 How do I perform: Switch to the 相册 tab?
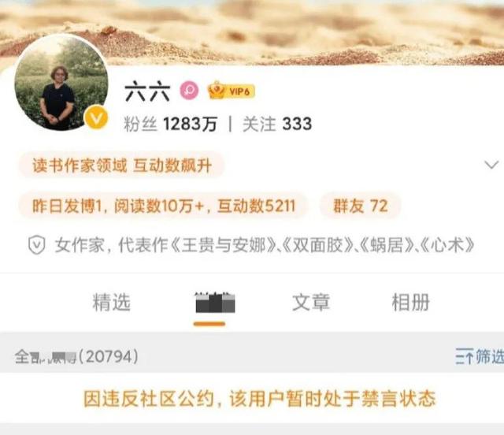pyautogui.click(x=410, y=303)
